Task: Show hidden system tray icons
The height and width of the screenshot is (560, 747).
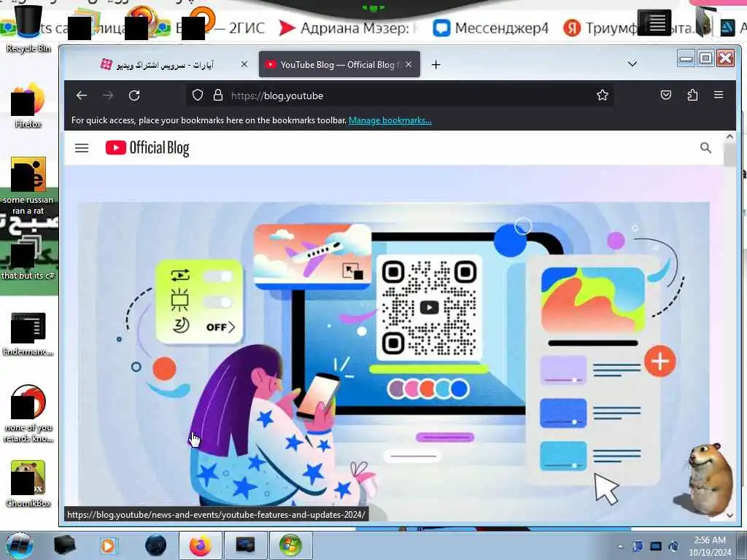Action: (x=620, y=546)
